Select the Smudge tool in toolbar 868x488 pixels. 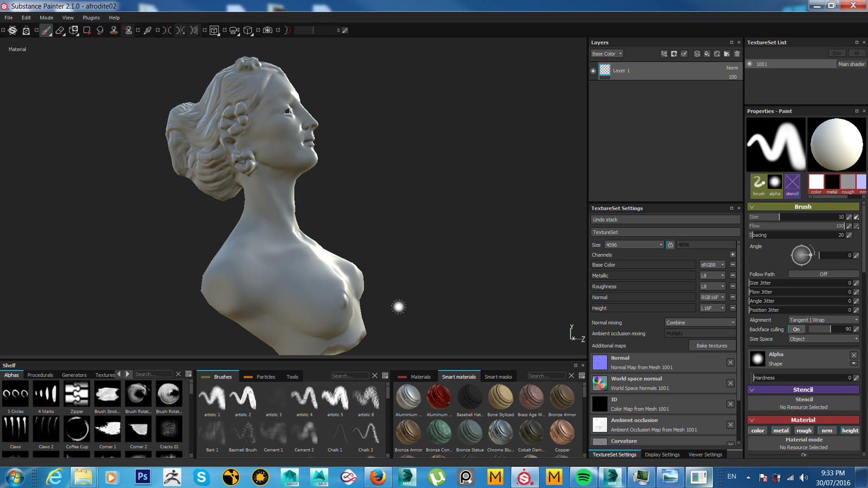100,30
